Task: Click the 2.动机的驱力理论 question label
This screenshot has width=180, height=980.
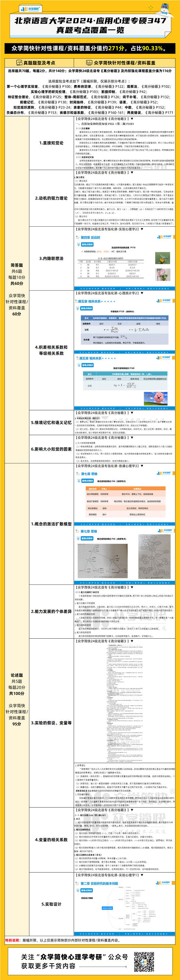Action: click(51, 198)
